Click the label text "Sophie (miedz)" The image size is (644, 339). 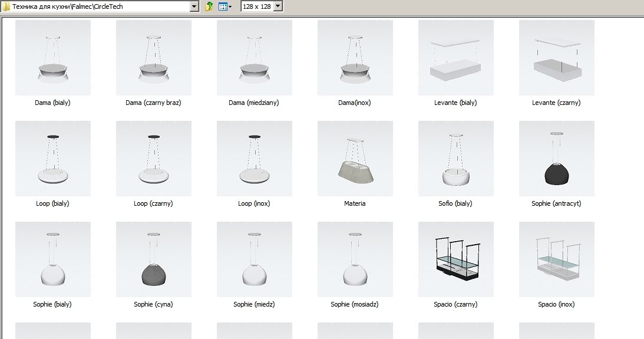pyautogui.click(x=254, y=304)
